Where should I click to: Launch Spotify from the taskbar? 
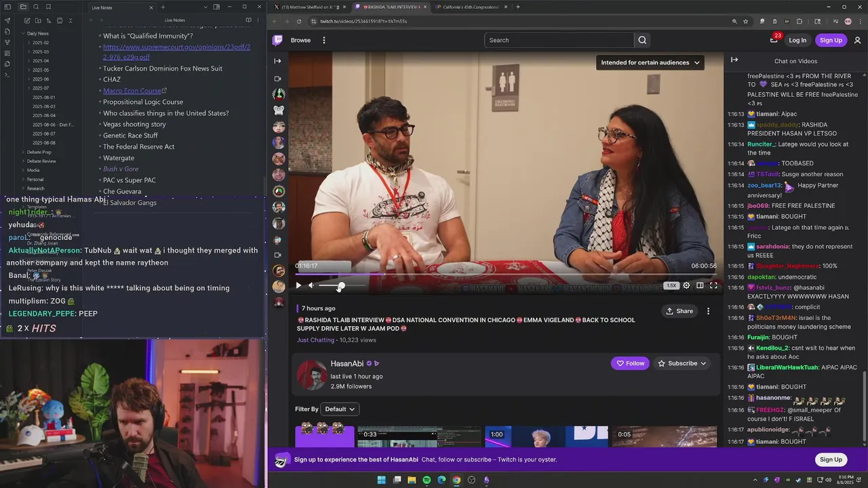coord(427,480)
